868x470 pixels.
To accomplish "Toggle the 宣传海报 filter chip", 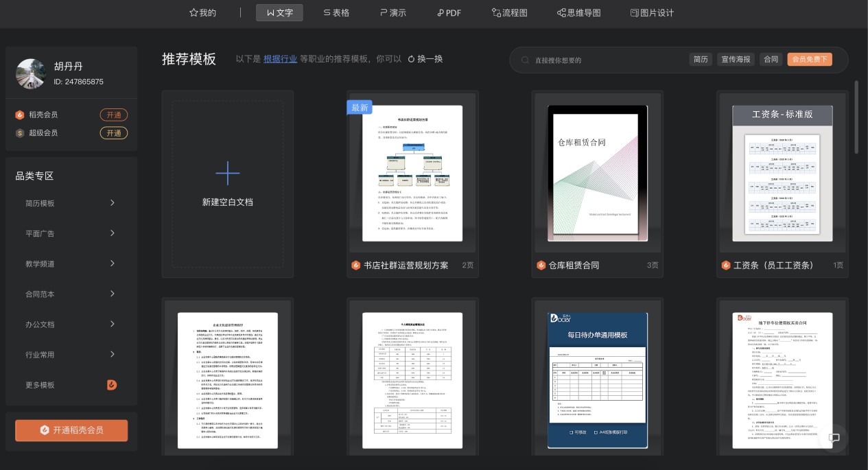I will click(736, 60).
